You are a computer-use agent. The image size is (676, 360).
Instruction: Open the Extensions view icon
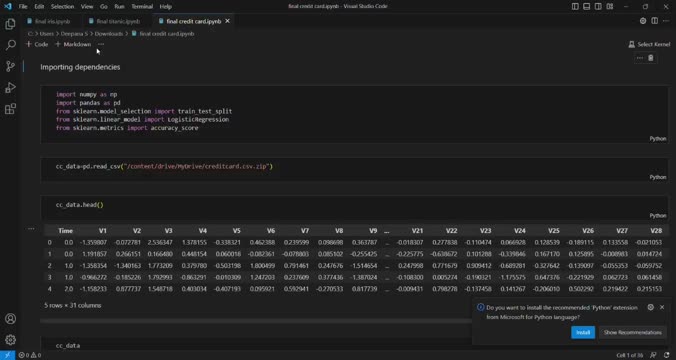[x=10, y=109]
